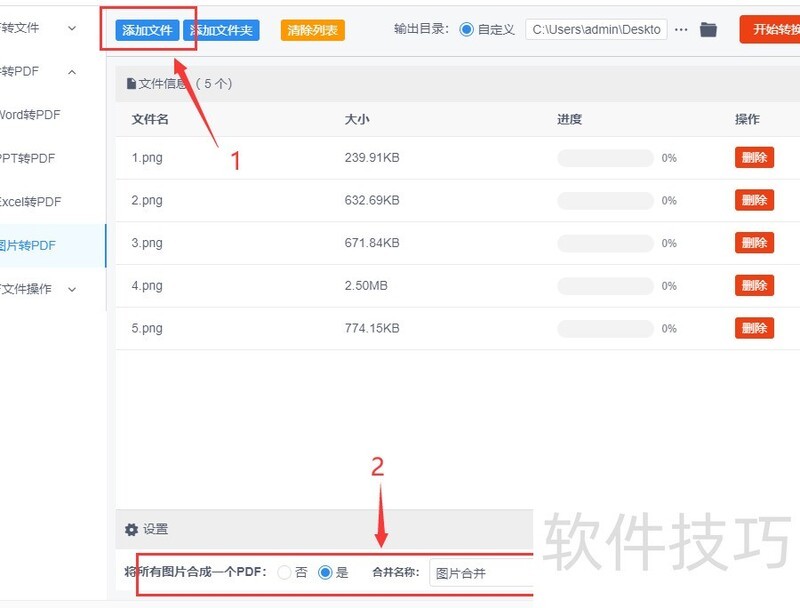800x608 pixels.
Task: Select "否" for merging images
Action: [285, 573]
